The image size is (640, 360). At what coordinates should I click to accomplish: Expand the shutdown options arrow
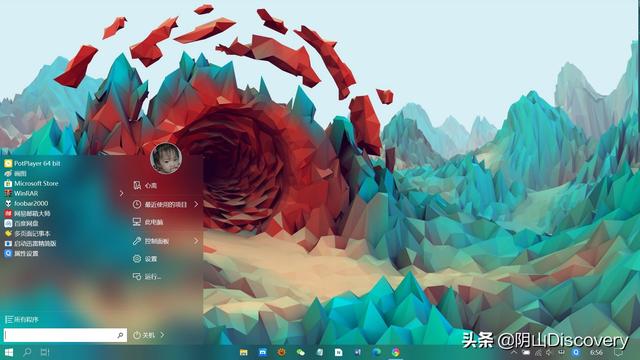[162, 335]
